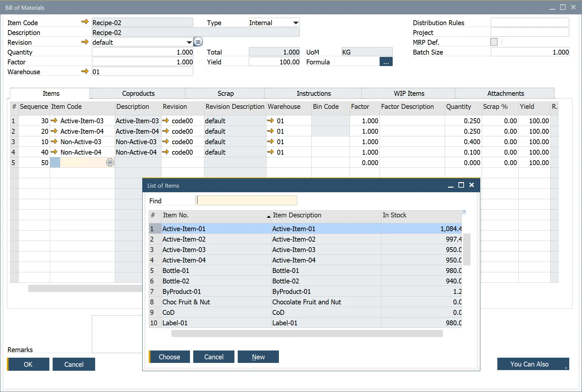Click the choose-from-list icon in row 5
This screenshot has width=582, height=392.
(x=110, y=162)
